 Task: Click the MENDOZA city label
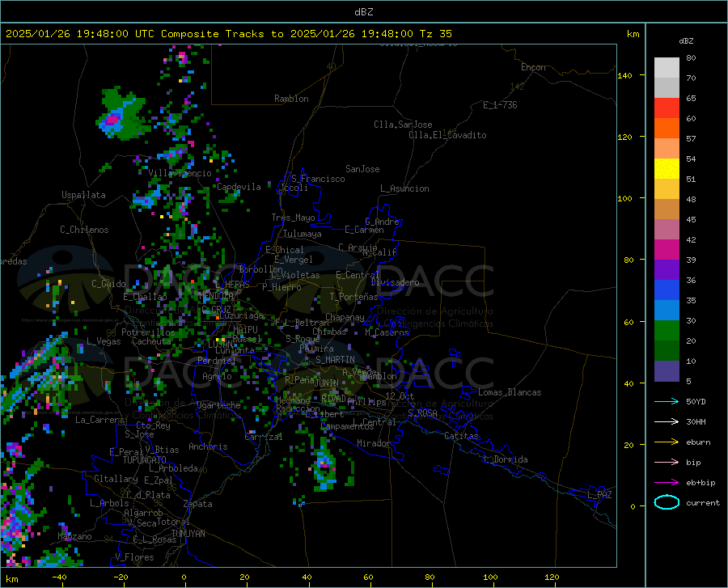click(216, 296)
